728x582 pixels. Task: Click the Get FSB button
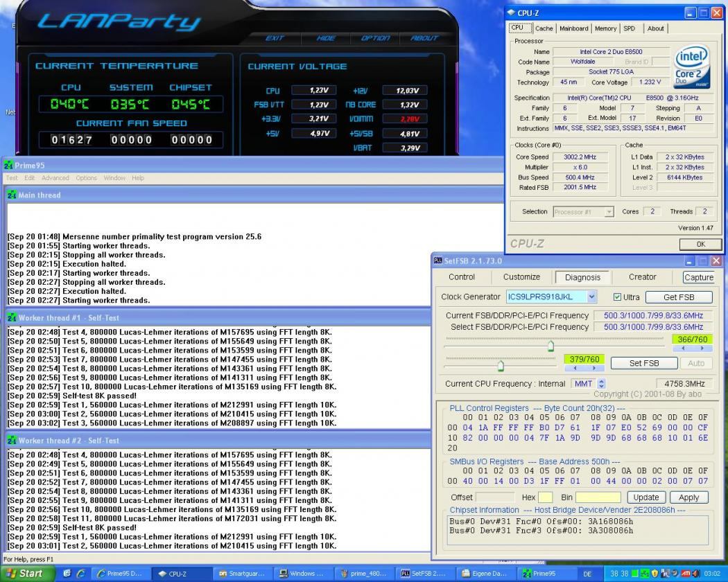pos(679,297)
